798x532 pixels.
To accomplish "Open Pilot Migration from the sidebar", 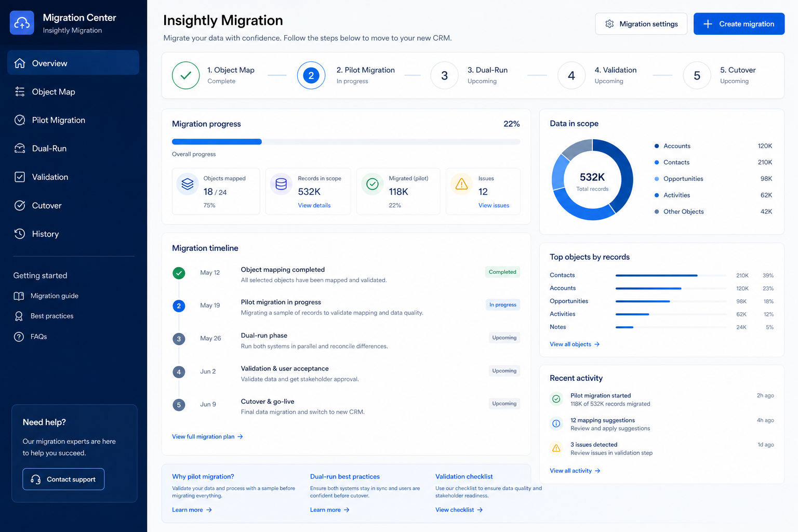I will pyautogui.click(x=73, y=120).
